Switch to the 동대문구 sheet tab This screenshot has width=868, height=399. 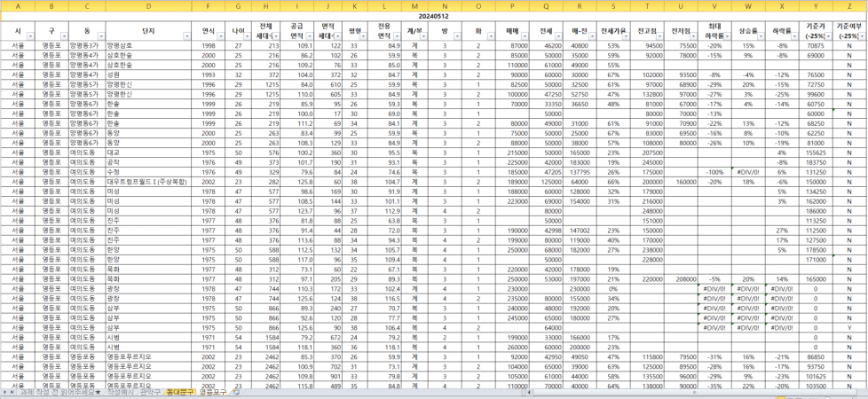(x=180, y=392)
